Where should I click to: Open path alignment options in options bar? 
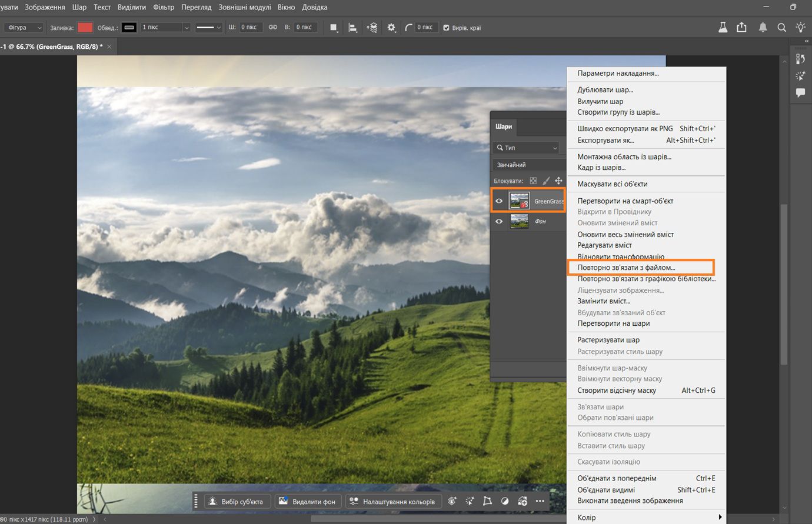click(352, 28)
